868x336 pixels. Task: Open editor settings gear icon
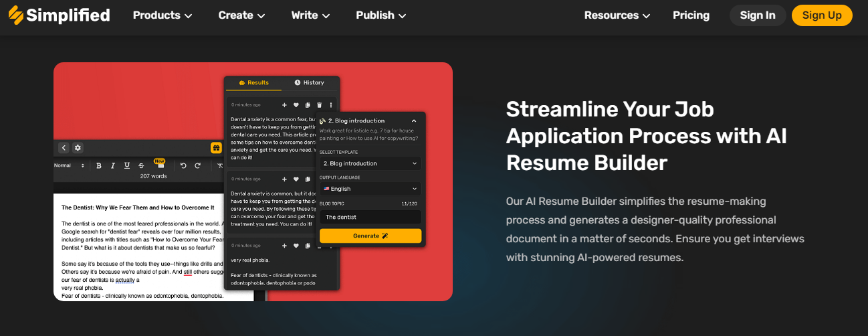78,148
